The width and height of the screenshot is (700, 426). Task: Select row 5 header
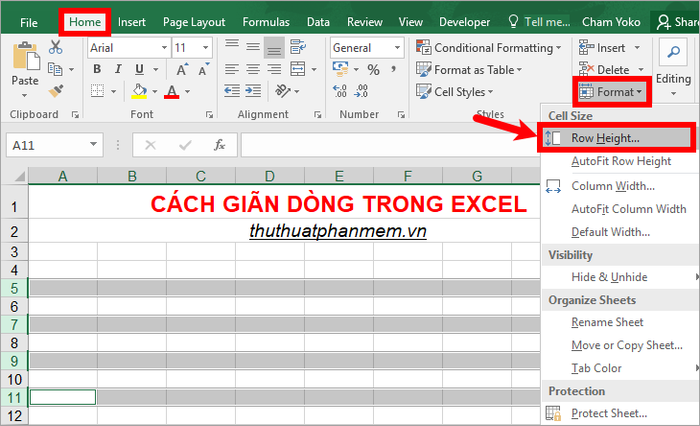(14, 288)
